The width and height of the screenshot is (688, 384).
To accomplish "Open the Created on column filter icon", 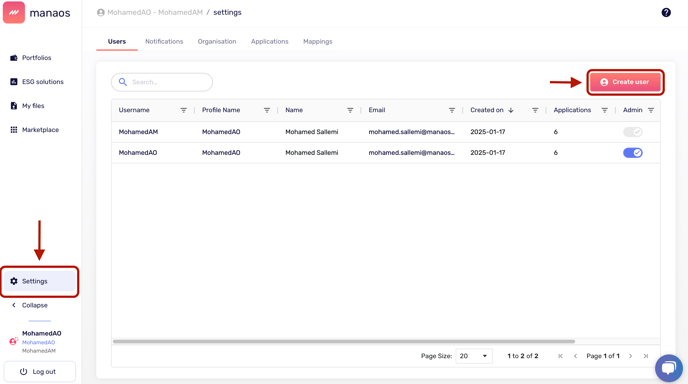I will tap(535, 110).
